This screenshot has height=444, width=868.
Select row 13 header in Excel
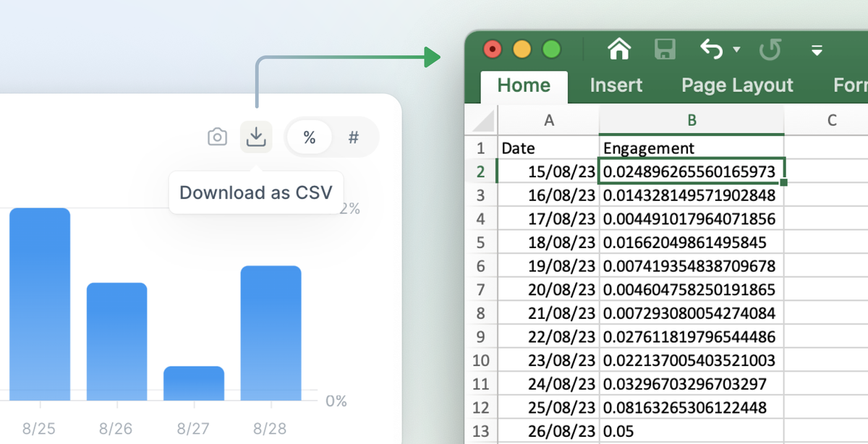coord(481,431)
